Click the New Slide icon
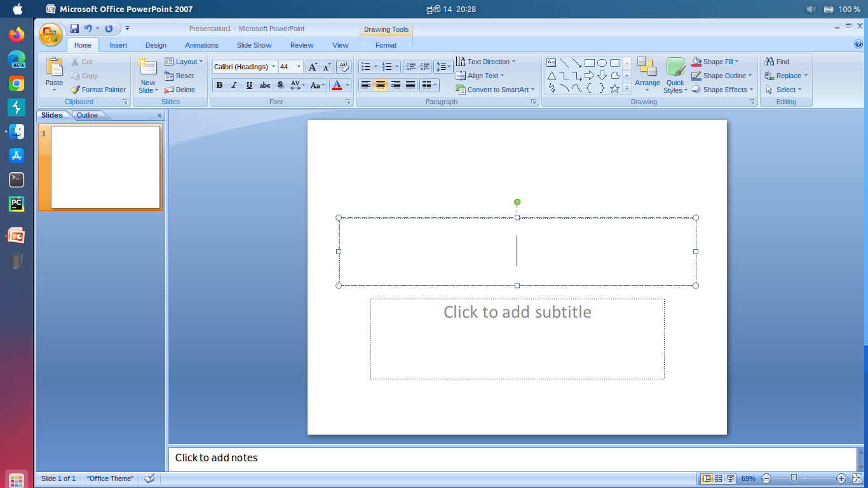This screenshot has height=488, width=868. (148, 68)
